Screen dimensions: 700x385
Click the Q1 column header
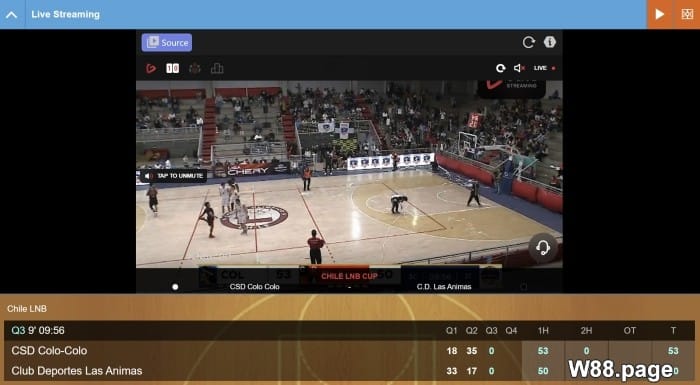451,331
